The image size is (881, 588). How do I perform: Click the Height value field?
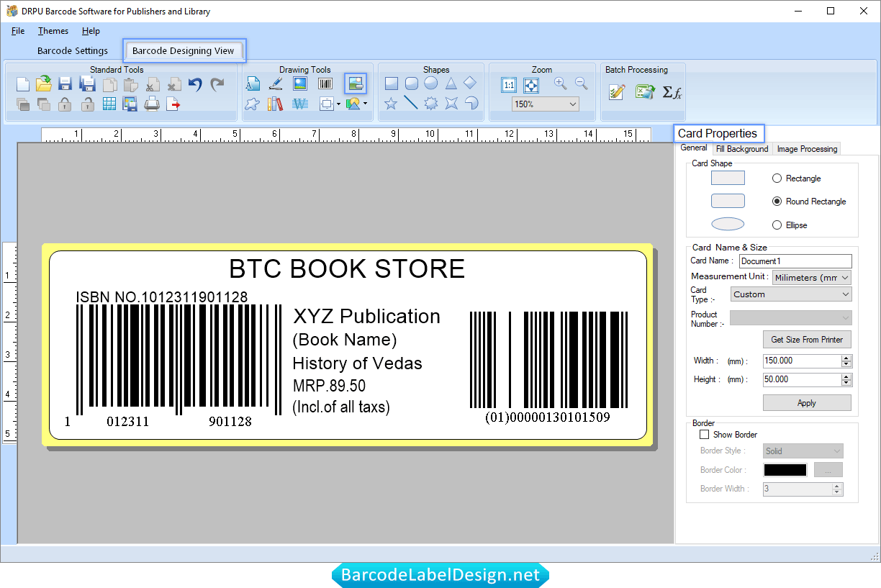tap(802, 379)
